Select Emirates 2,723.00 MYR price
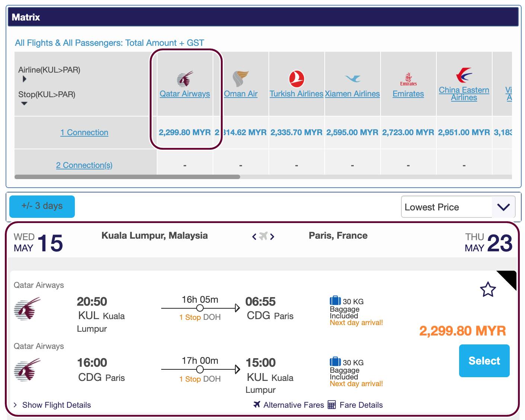Image resolution: width=525 pixels, height=420 pixels. 408,133
